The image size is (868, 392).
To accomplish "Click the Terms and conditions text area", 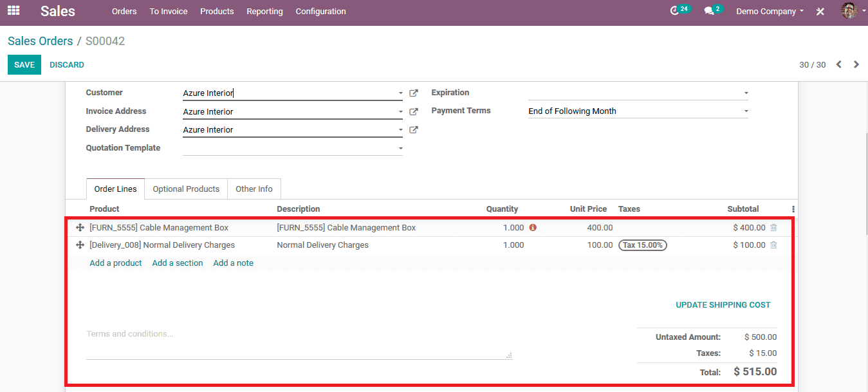I will [x=299, y=343].
